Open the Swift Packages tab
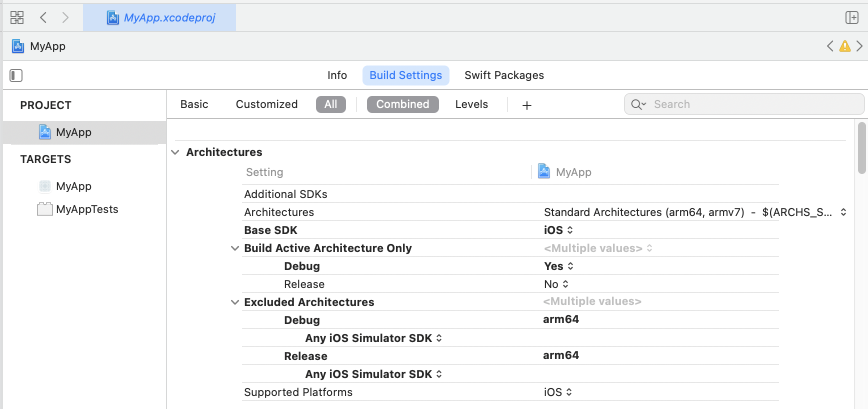This screenshot has width=868, height=409. point(503,75)
